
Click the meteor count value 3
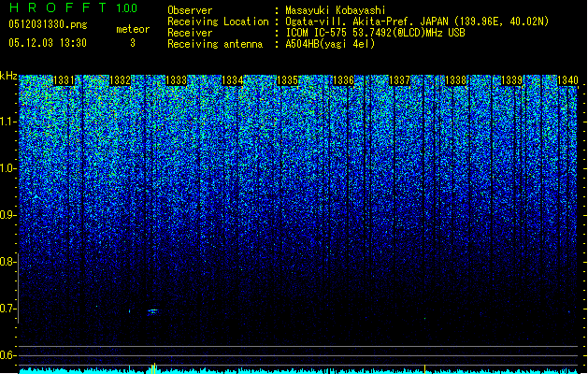[x=133, y=43]
